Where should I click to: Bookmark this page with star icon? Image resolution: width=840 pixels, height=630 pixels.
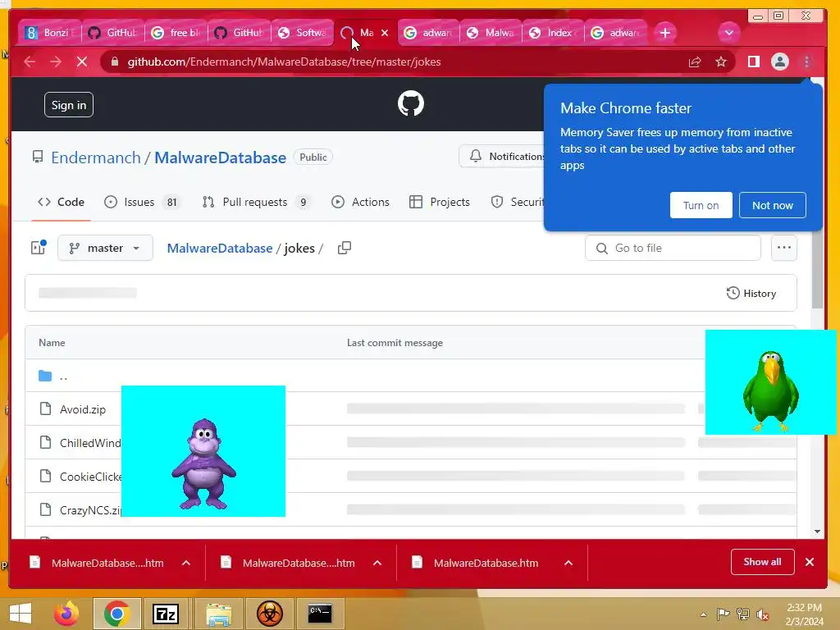721,62
